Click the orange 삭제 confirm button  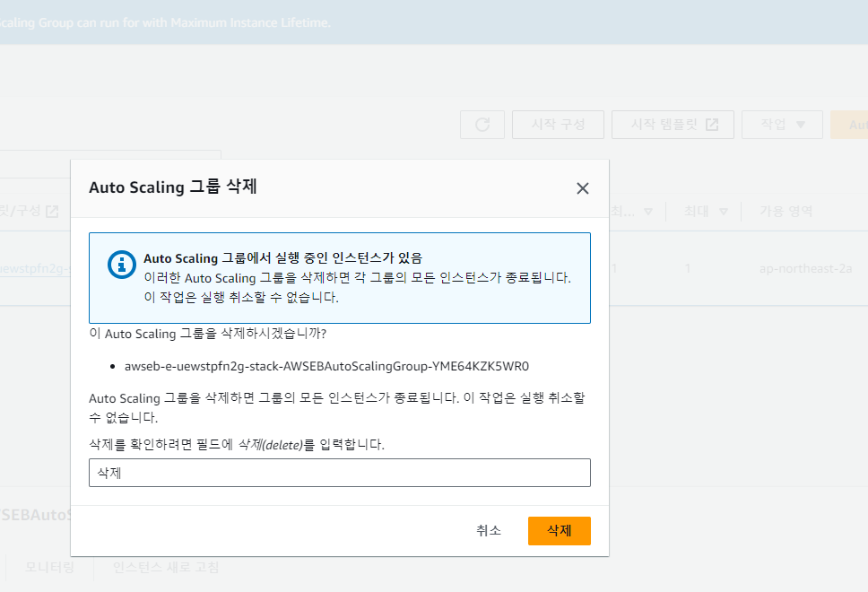(x=560, y=530)
